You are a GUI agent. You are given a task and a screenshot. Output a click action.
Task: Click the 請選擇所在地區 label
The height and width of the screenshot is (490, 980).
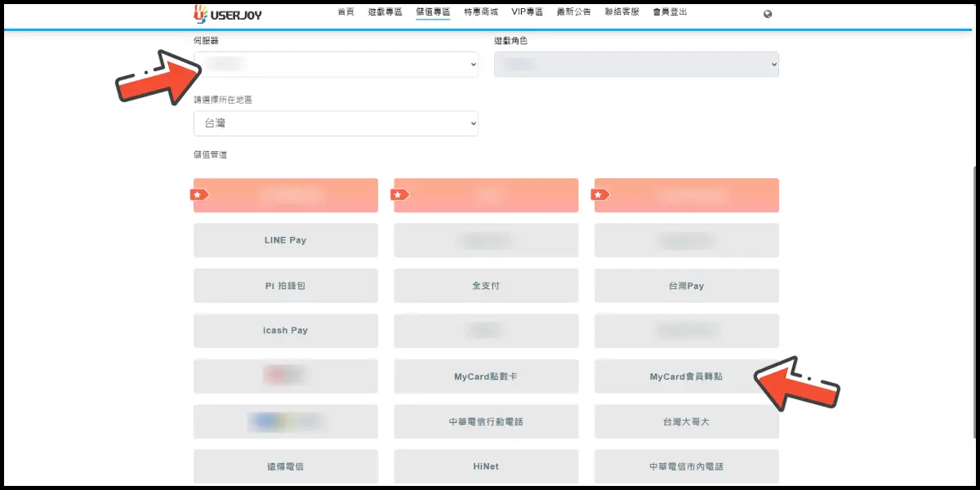point(223,100)
